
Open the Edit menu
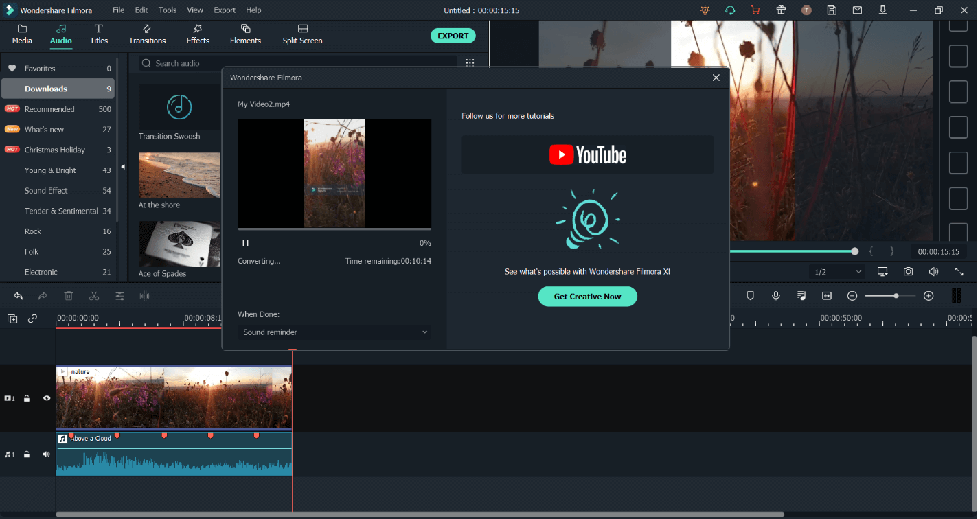(141, 10)
